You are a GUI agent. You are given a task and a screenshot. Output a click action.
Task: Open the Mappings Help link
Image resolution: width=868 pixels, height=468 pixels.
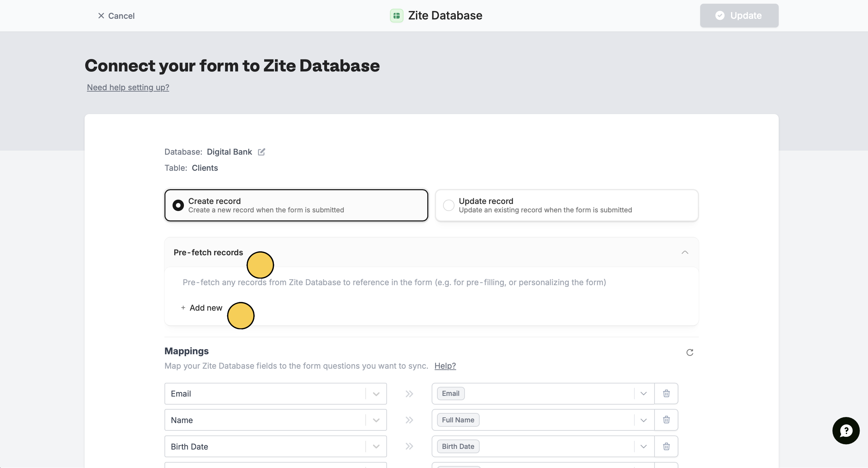pyautogui.click(x=445, y=366)
